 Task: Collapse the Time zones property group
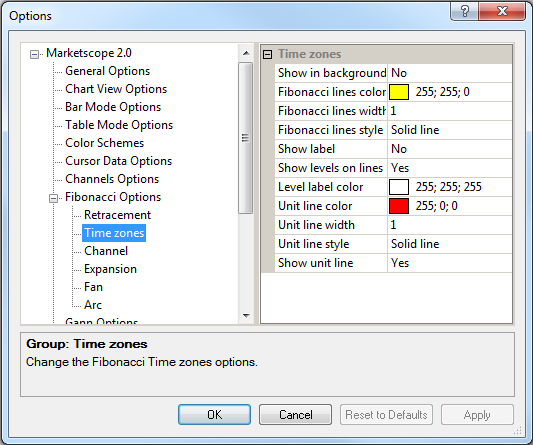pyautogui.click(x=268, y=54)
